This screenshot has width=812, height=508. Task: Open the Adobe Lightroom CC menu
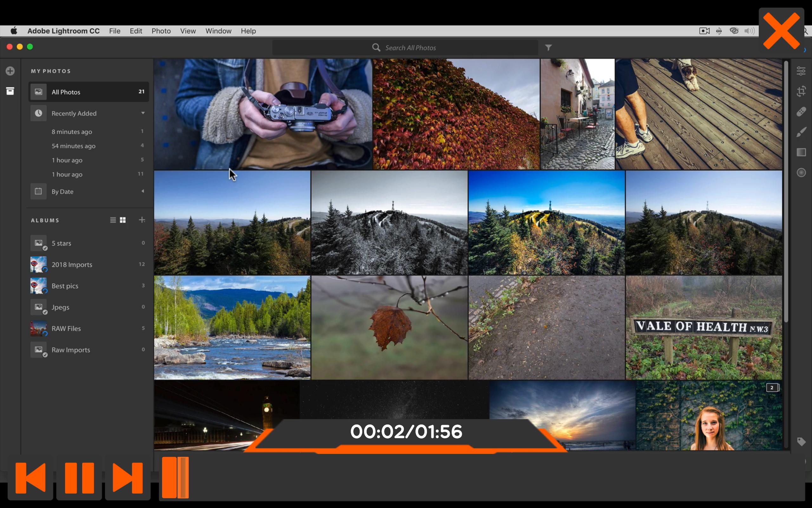pos(63,31)
